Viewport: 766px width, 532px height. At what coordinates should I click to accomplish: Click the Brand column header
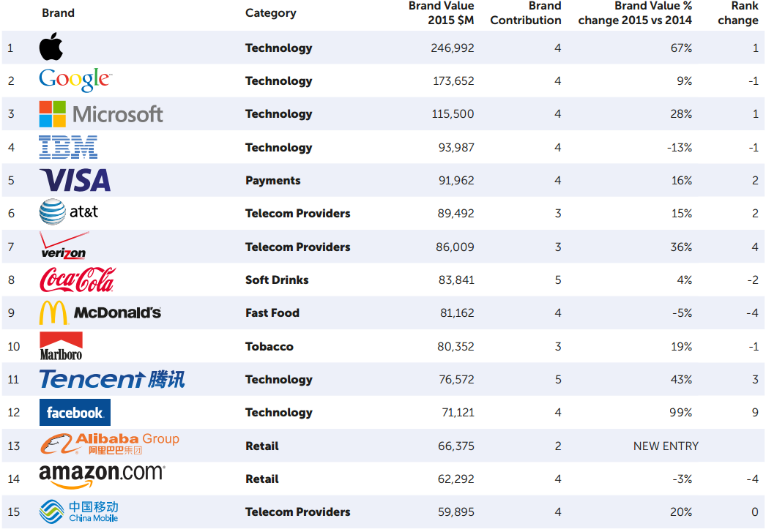coord(58,12)
